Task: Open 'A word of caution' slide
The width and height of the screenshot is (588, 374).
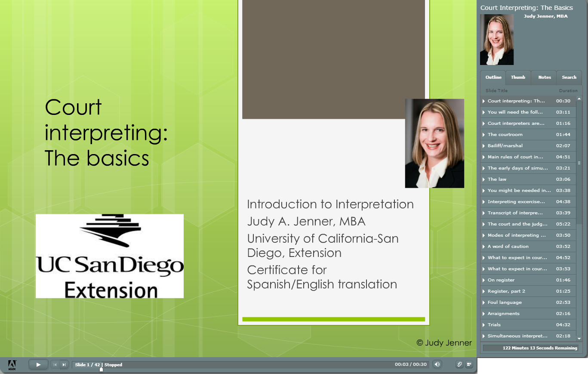Action: pos(528,246)
